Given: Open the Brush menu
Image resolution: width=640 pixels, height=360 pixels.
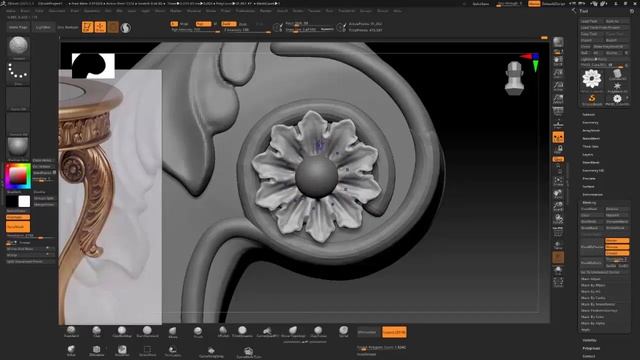Looking at the screenshot, I should coord(25,11).
